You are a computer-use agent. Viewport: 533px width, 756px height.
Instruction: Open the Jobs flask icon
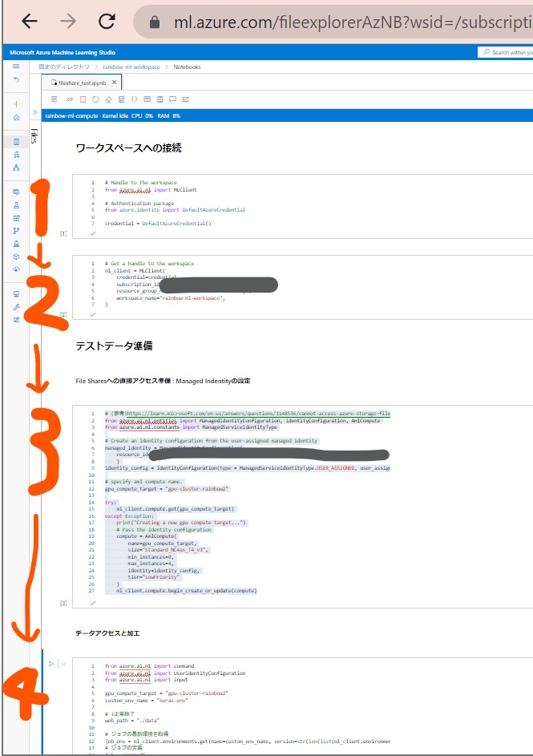click(16, 205)
